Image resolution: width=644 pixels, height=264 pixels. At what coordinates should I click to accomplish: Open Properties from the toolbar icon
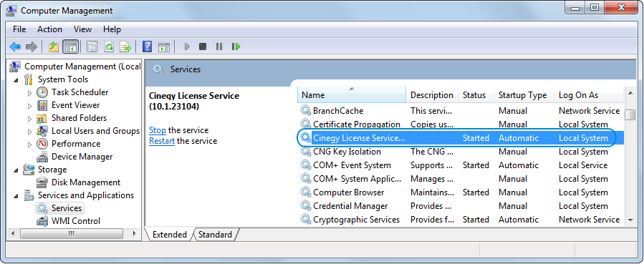[92, 47]
